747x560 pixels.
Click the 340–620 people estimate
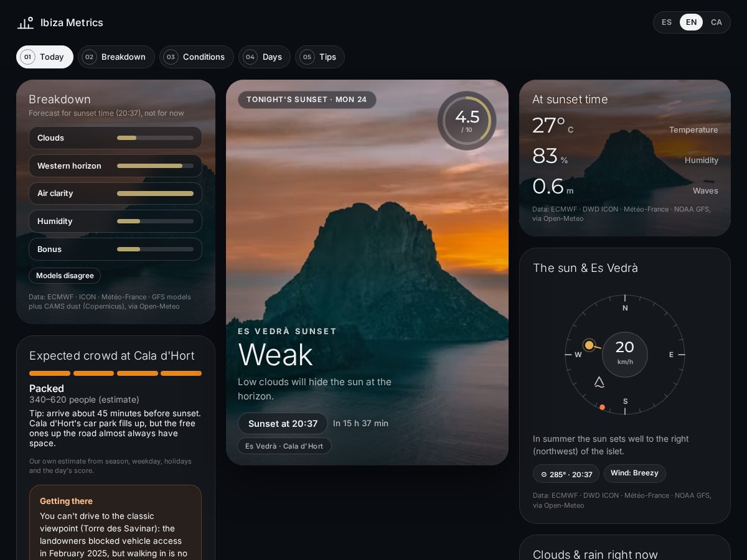84,399
